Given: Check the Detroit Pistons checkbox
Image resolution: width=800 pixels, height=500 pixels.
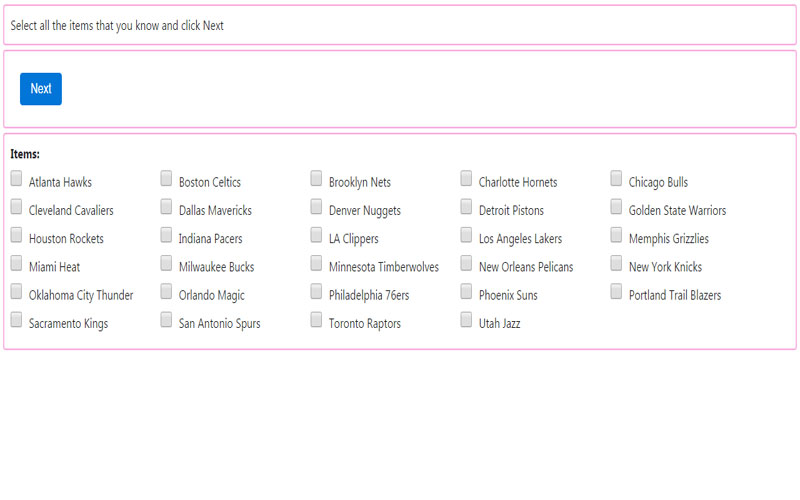Looking at the screenshot, I should (x=466, y=207).
